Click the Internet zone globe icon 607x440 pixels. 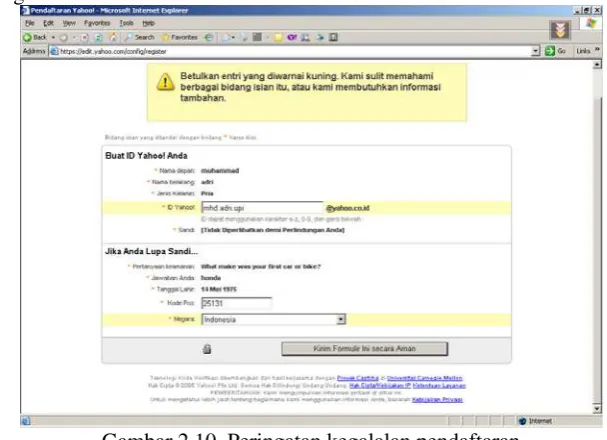click(x=523, y=421)
